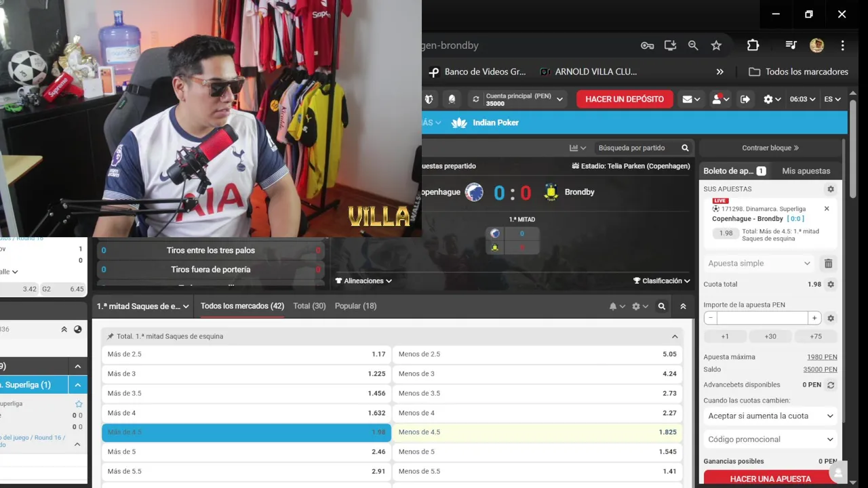This screenshot has width=868, height=488.
Task: Open the 06:03 time dropdown
Action: (x=802, y=100)
